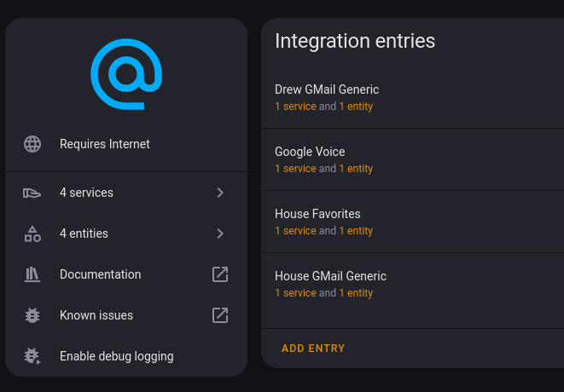Open House GMail Generic 1 entity link

(356, 293)
